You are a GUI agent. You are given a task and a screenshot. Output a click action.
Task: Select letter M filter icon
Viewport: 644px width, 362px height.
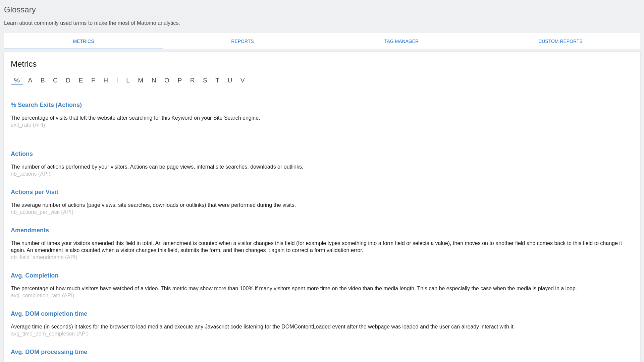[x=141, y=80]
